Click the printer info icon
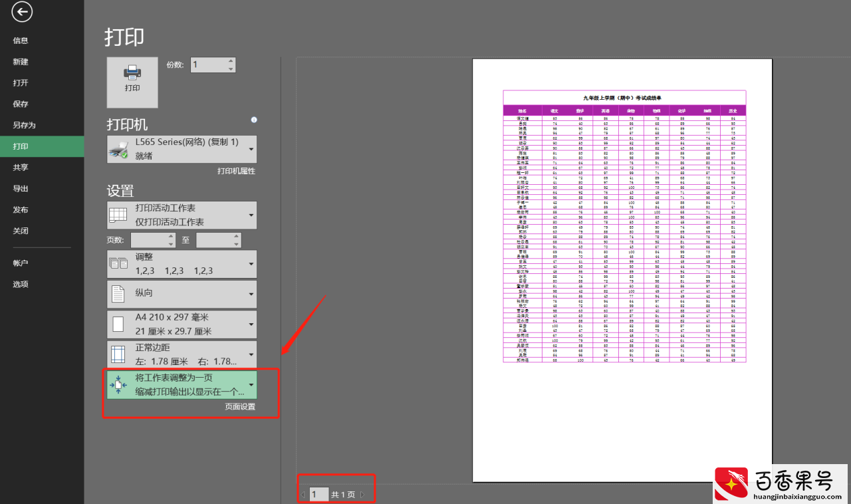This screenshot has width=851, height=504. (x=254, y=120)
